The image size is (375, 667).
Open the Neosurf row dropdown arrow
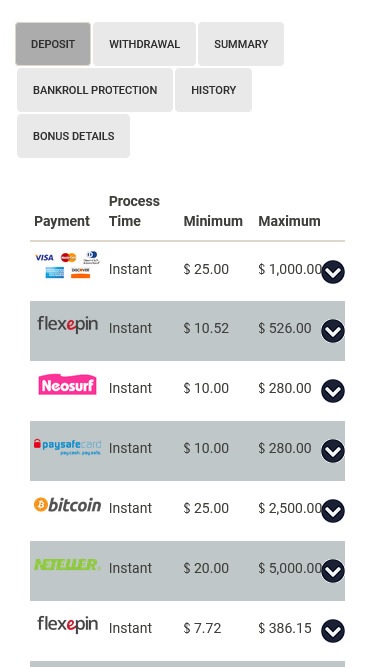point(333,391)
